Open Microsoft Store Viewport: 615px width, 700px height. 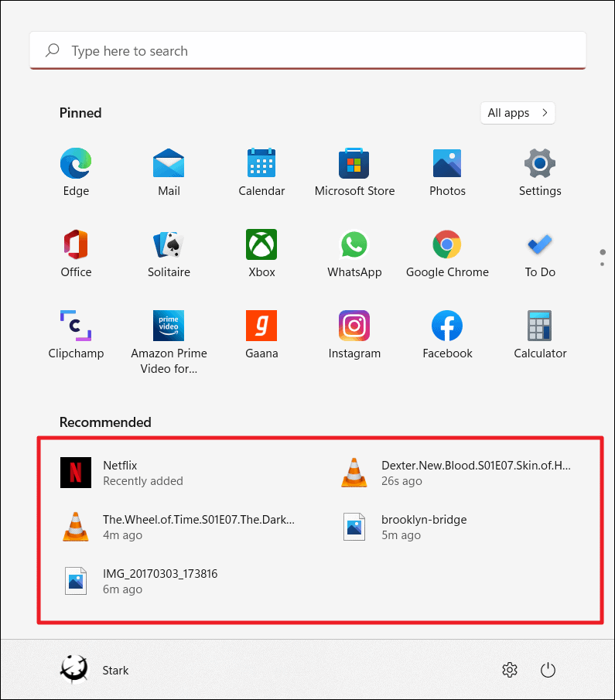tap(354, 172)
